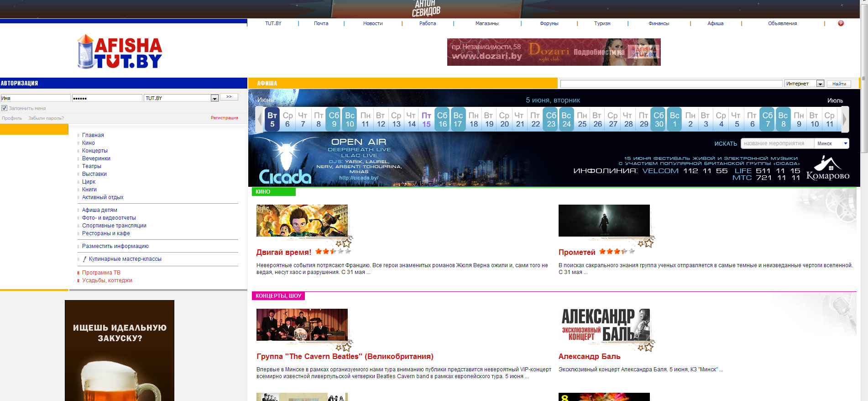The width and height of the screenshot is (868, 401).
Task: Show next days with calendar right arrow
Action: 845,119
